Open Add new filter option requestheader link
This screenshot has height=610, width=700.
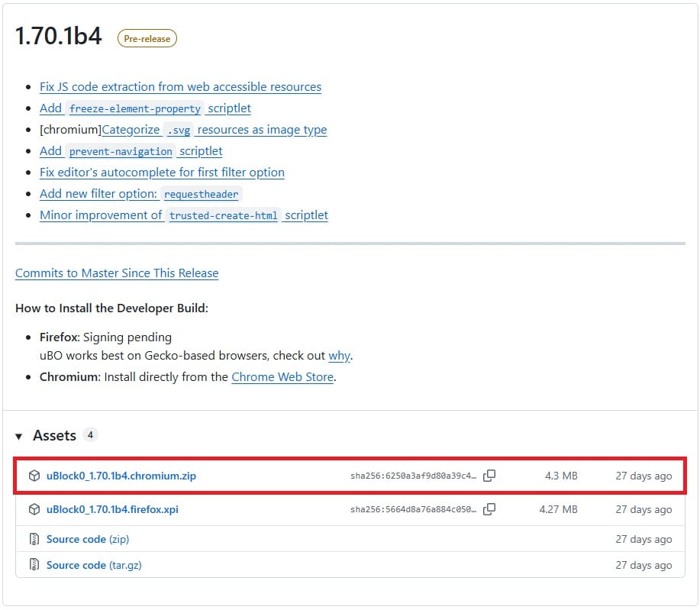coord(140,194)
